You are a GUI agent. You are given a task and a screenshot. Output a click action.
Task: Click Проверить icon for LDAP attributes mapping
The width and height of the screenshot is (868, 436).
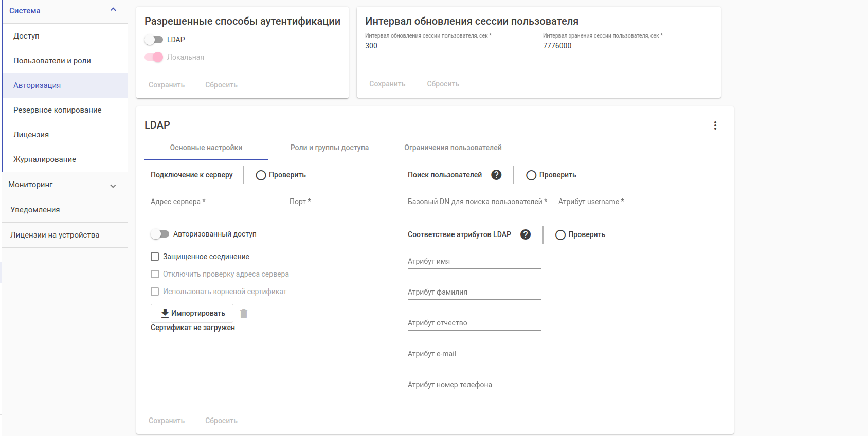tap(560, 235)
